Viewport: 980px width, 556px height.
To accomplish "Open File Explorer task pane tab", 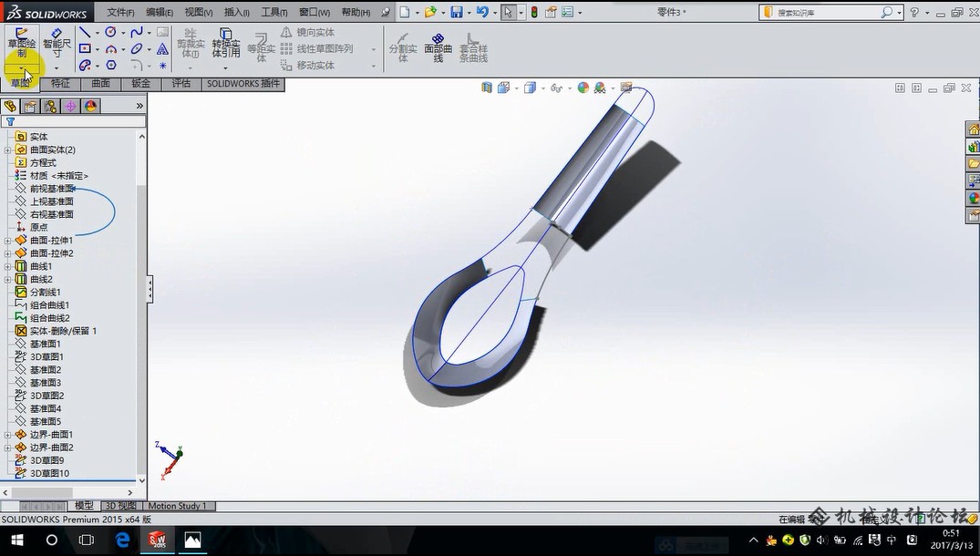I will click(x=974, y=164).
